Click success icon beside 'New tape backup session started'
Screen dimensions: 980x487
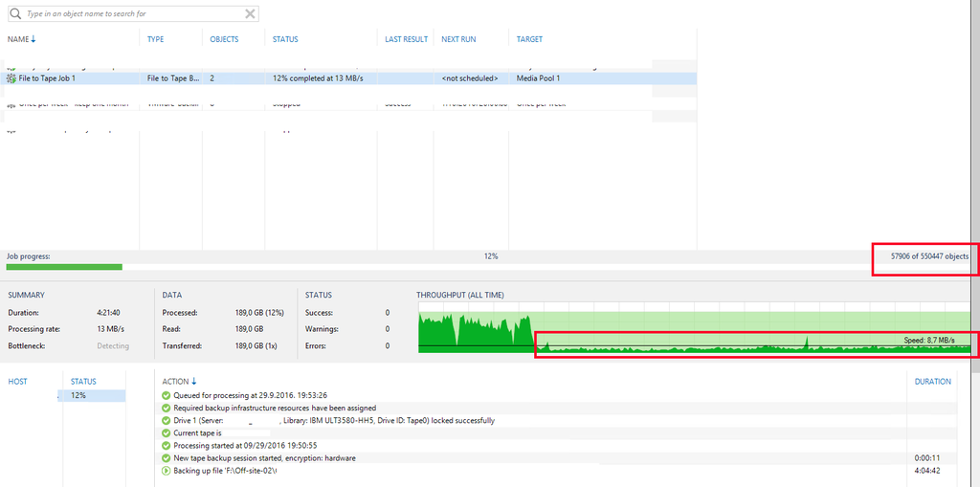167,458
